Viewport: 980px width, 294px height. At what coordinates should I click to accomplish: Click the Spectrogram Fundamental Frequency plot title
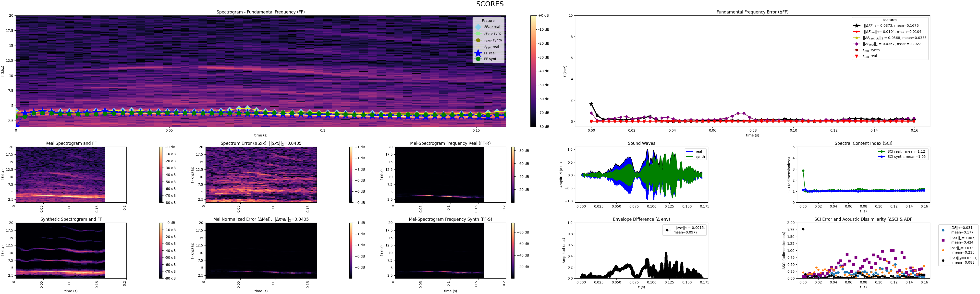click(260, 12)
